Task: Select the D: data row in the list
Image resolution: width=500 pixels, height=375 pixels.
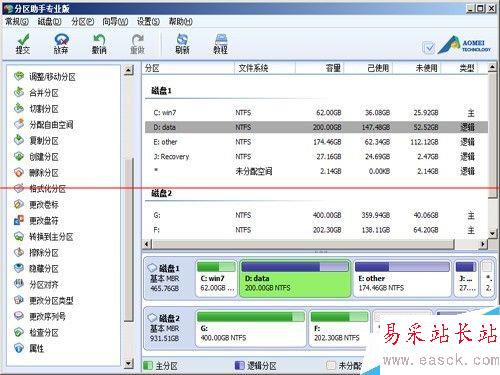Action: coord(316,127)
